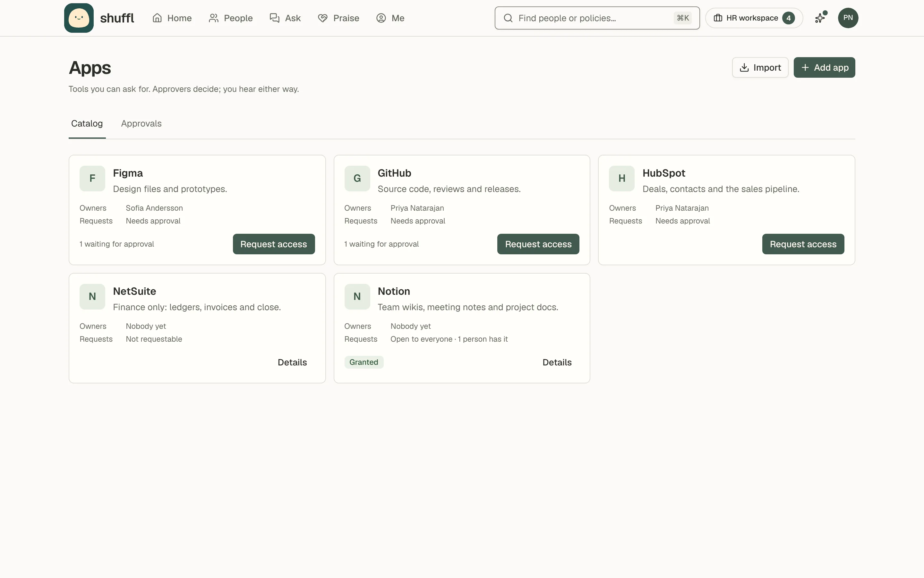Click the GitHub G app icon
The image size is (924, 578).
(357, 179)
